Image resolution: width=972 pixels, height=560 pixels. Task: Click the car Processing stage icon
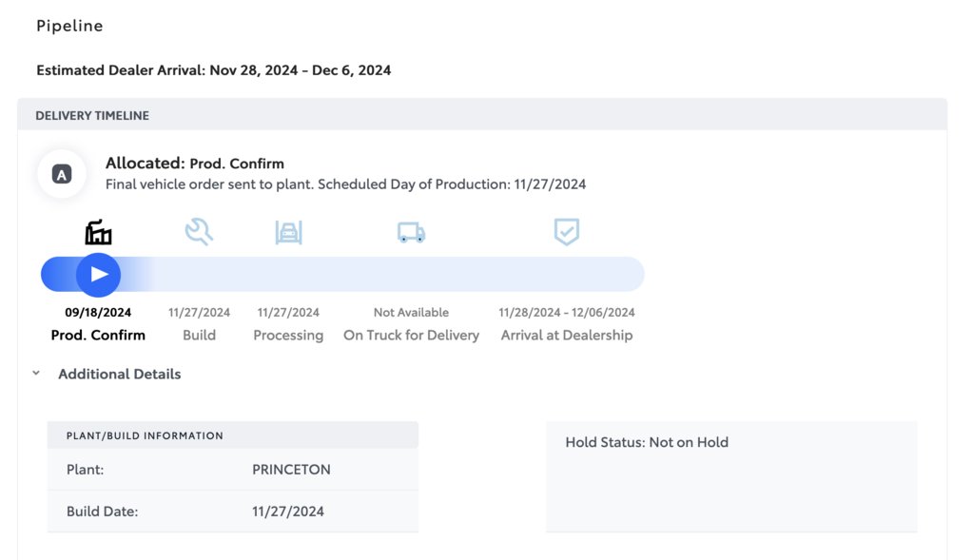288,232
